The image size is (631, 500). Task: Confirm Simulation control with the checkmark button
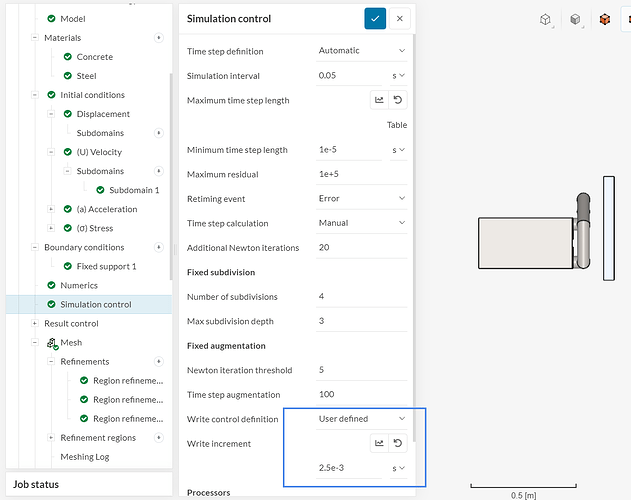375,18
